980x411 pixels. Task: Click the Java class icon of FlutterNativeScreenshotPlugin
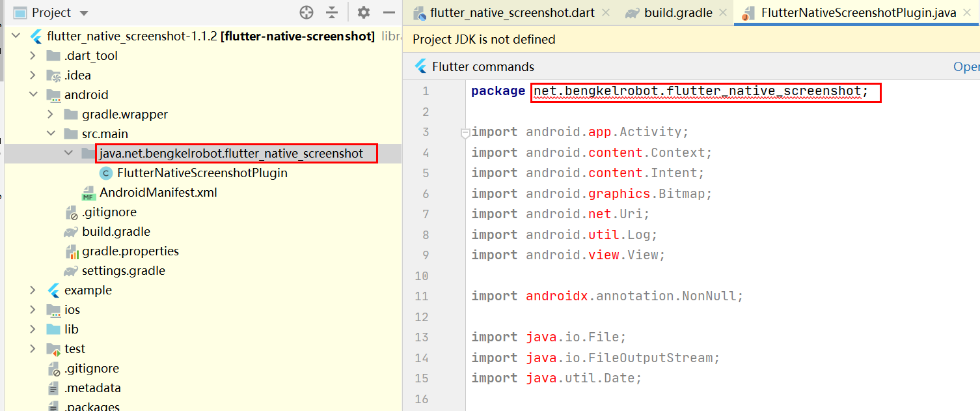[x=105, y=173]
